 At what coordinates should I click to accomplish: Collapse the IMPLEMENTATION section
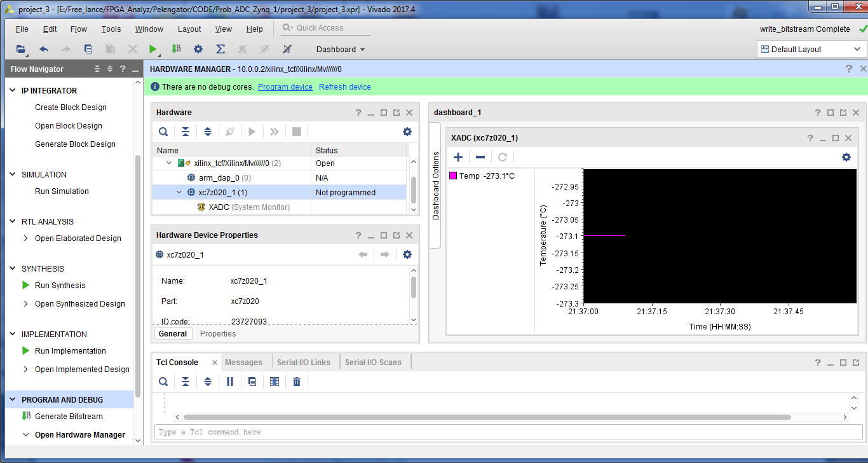(x=13, y=334)
